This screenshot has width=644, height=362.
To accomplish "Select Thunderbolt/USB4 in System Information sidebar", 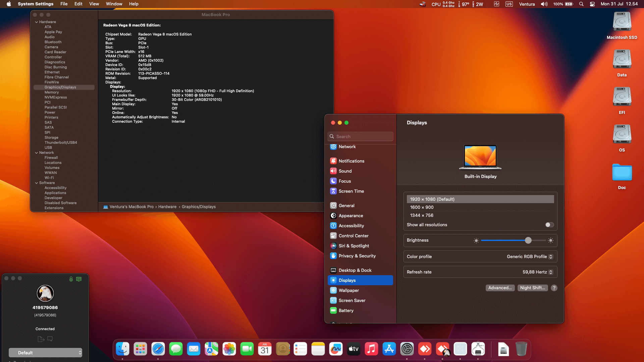I will pyautogui.click(x=61, y=143).
